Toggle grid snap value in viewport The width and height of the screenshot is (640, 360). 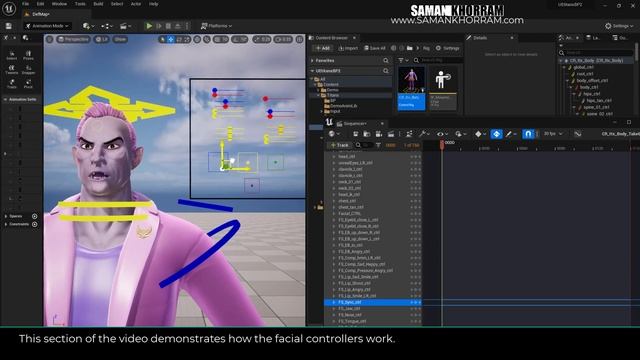tap(221, 39)
